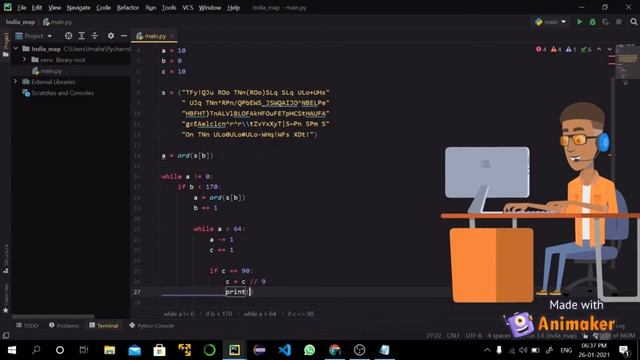Open the Problems tool window
Viewport: 640px width, 360px height.
coord(64,326)
